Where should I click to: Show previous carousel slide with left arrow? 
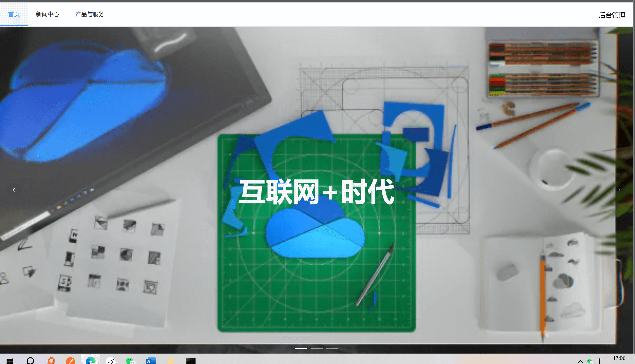(14, 190)
